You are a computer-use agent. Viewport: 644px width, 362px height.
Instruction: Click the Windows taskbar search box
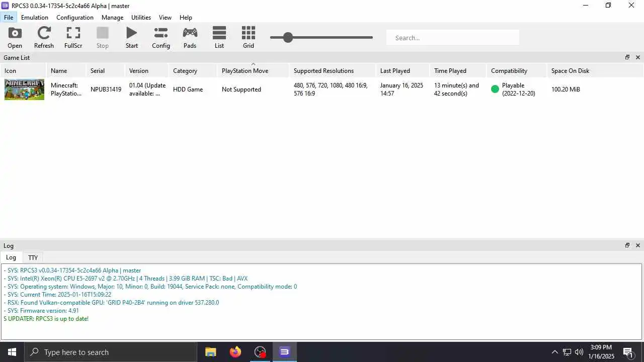[x=111, y=352]
